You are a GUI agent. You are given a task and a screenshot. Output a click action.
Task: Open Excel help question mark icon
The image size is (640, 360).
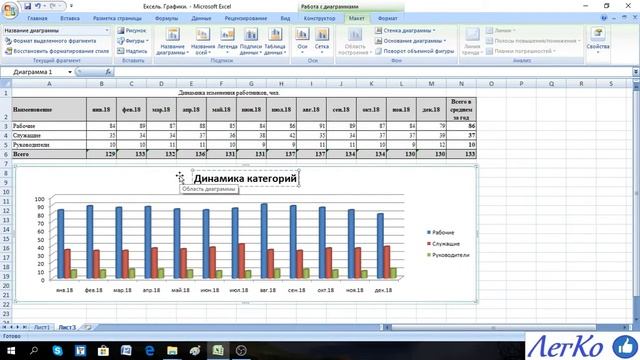pyautogui.click(x=604, y=18)
